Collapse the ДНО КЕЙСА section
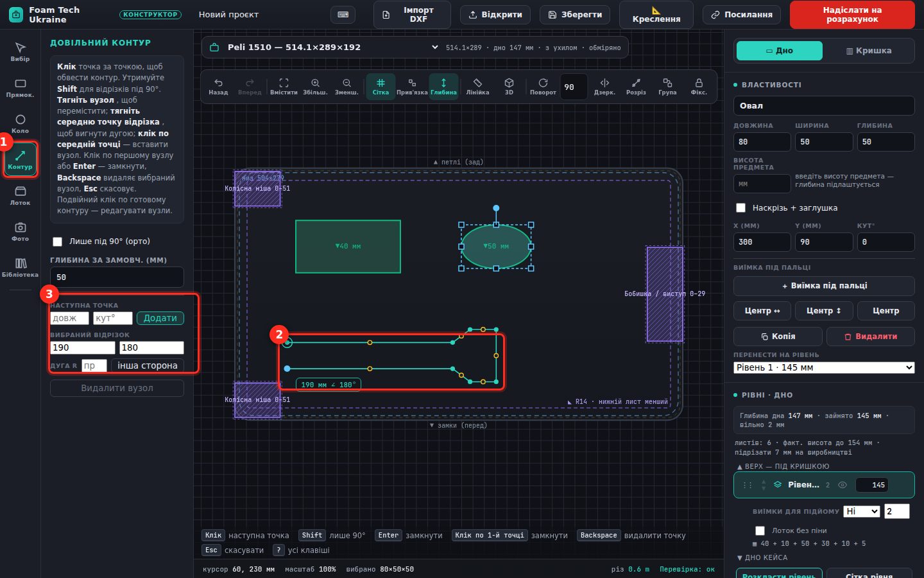The height and width of the screenshot is (578, 924). pos(762,557)
